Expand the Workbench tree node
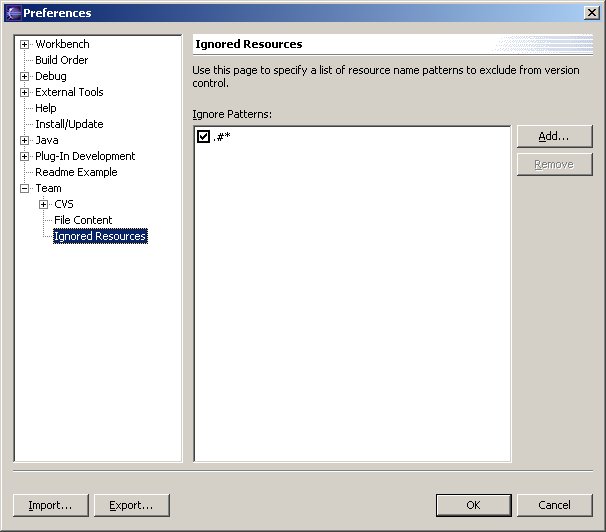The width and height of the screenshot is (606, 532). pyautogui.click(x=25, y=44)
